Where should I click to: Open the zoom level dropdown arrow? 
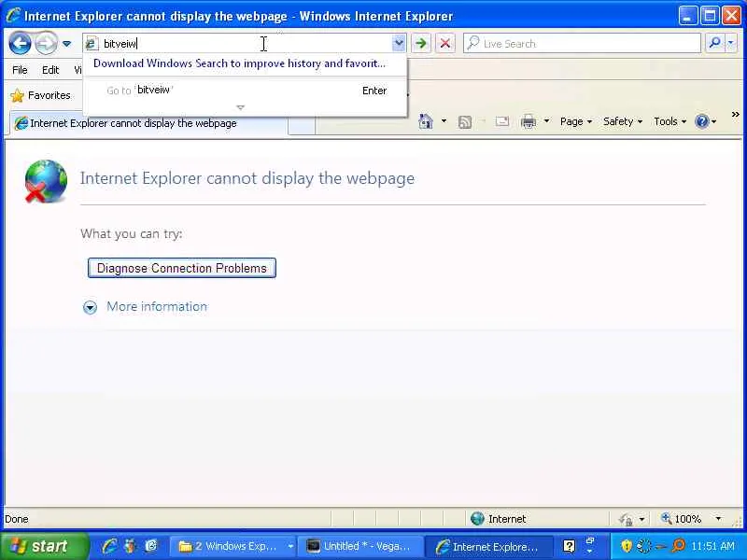(718, 519)
